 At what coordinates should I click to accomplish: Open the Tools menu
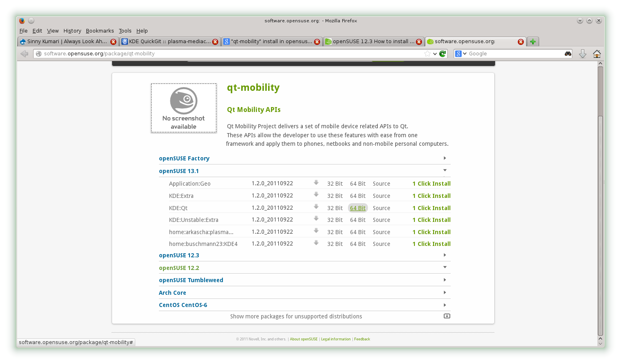(125, 31)
